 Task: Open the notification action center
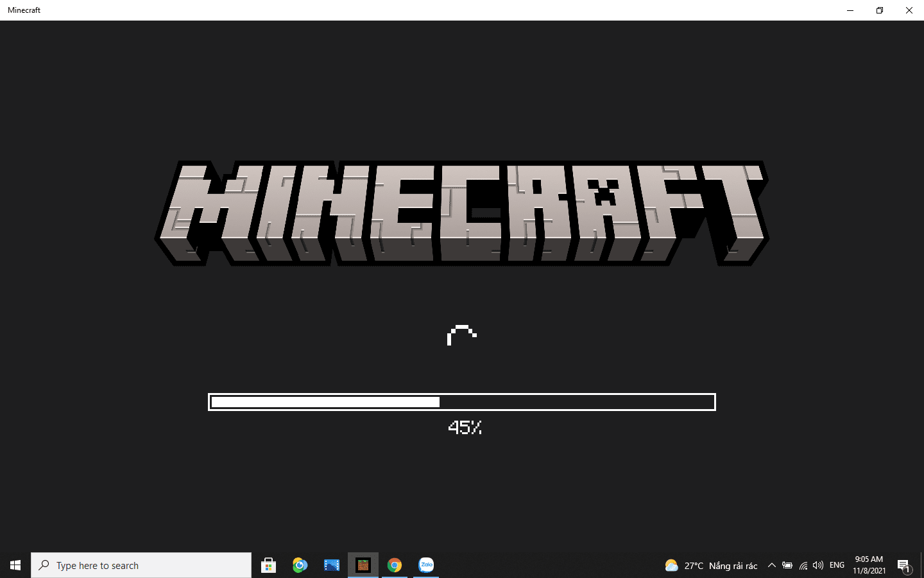(904, 565)
